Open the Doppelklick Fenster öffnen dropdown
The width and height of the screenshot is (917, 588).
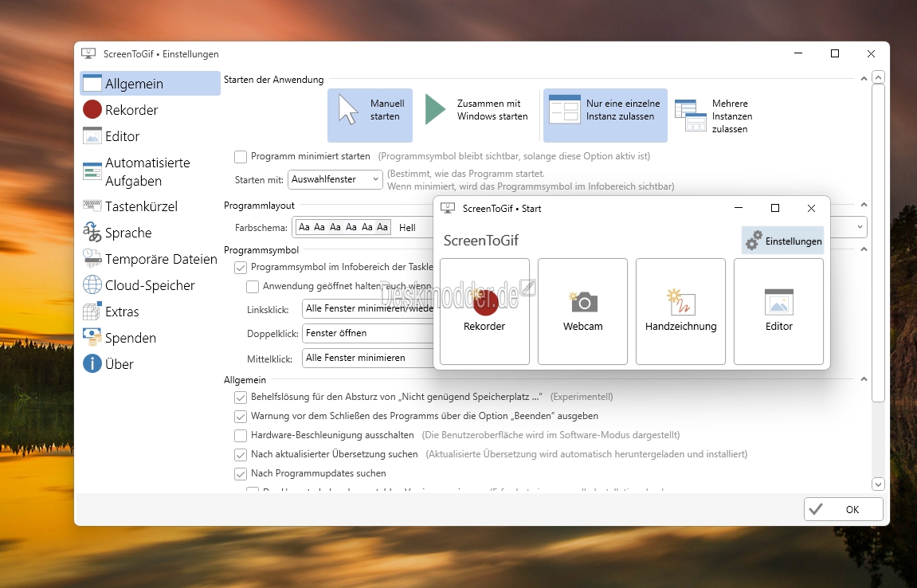[x=368, y=333]
